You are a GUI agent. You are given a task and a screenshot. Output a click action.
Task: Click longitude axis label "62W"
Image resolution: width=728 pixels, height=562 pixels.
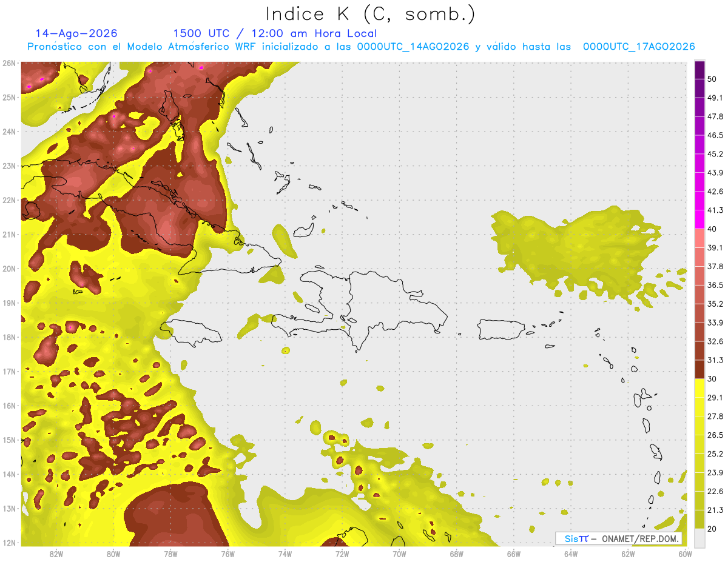coord(628,554)
